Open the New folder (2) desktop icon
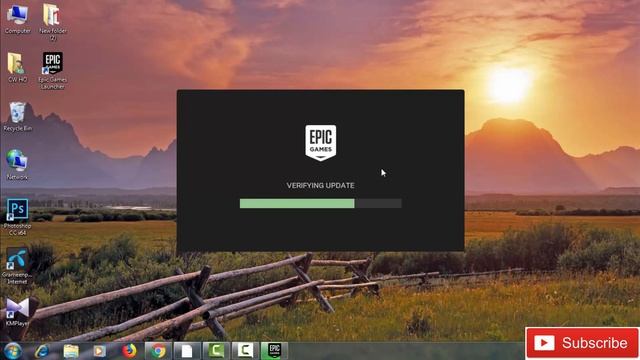 click(53, 22)
